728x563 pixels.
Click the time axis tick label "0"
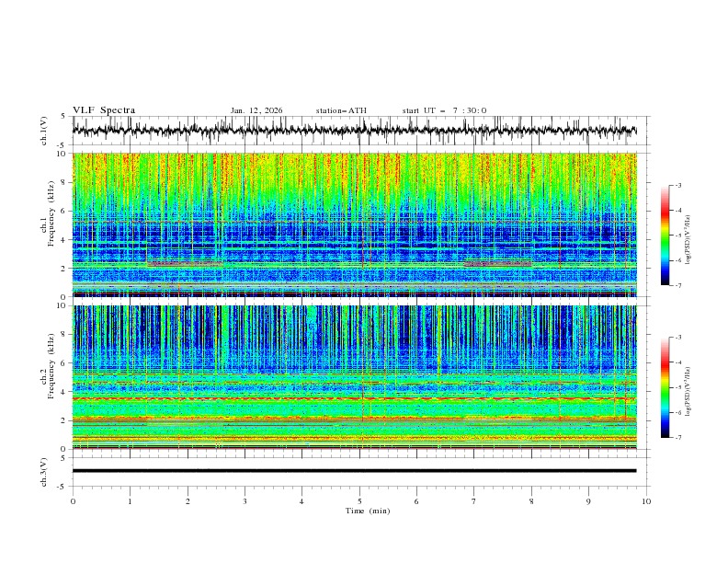tap(73, 501)
